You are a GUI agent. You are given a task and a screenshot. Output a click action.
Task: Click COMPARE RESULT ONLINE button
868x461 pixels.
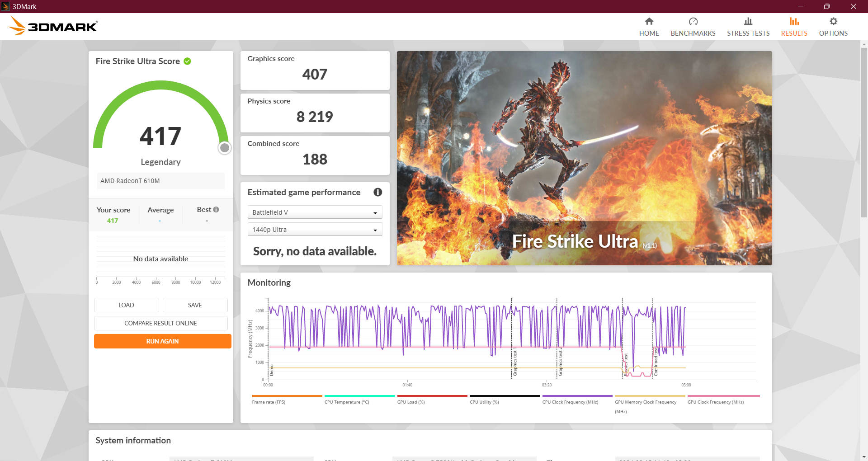tap(160, 323)
